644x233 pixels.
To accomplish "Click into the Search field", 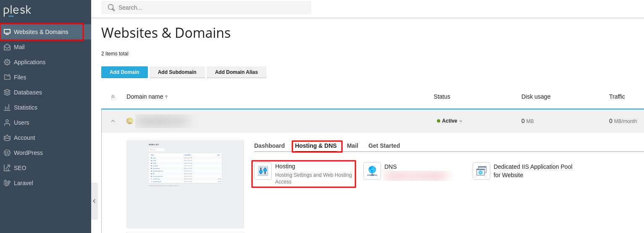I will pos(210,8).
